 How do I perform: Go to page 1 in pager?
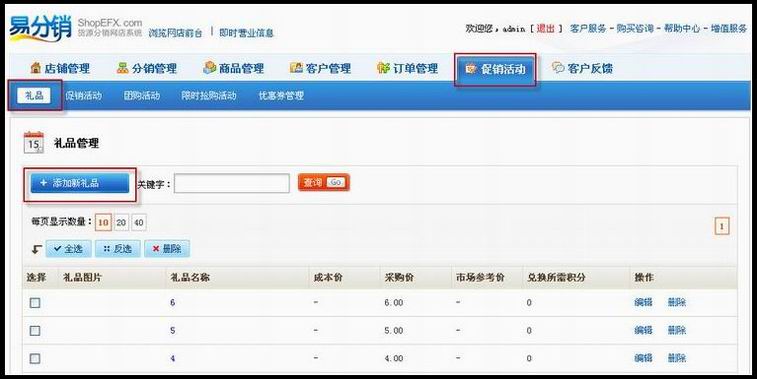(722, 226)
